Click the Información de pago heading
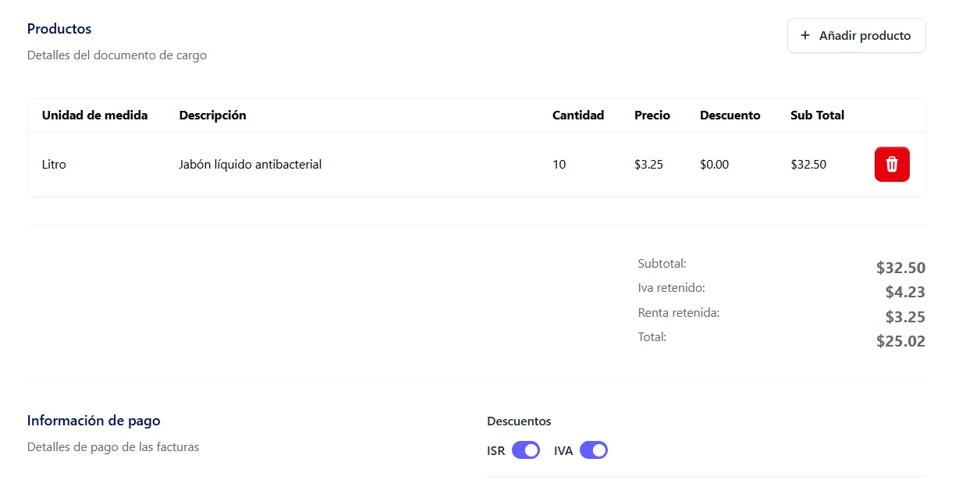This screenshot has height=487, width=980. coord(94,421)
